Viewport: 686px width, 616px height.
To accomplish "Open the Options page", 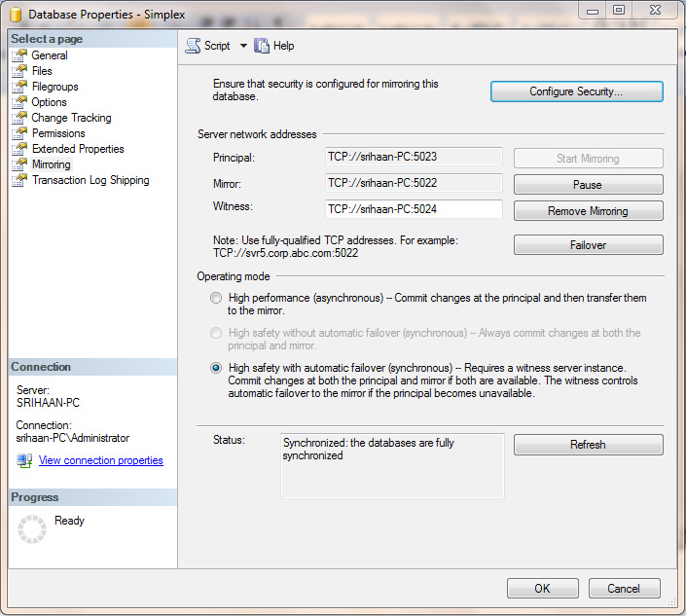I will [49, 102].
